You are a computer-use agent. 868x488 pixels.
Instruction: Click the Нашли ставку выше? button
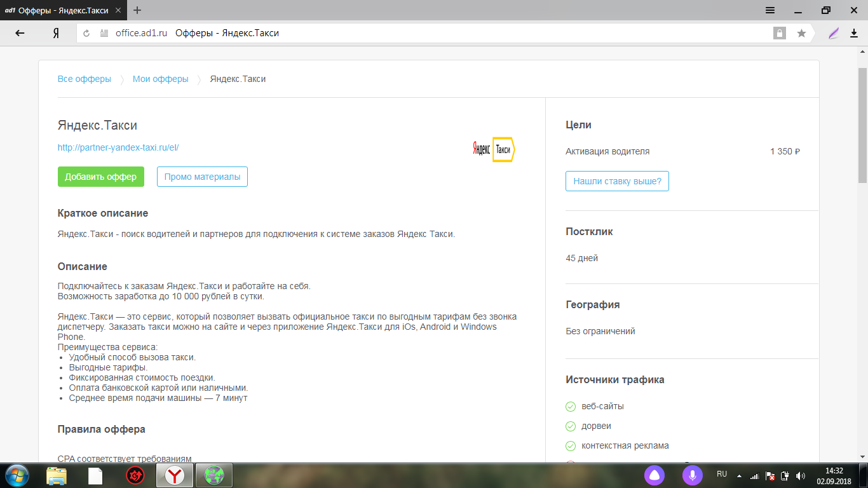click(617, 181)
